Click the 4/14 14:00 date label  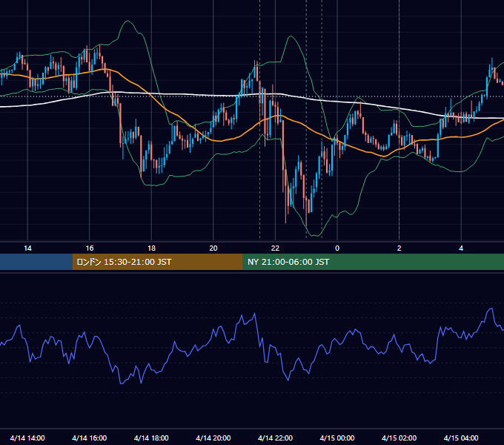(27, 438)
